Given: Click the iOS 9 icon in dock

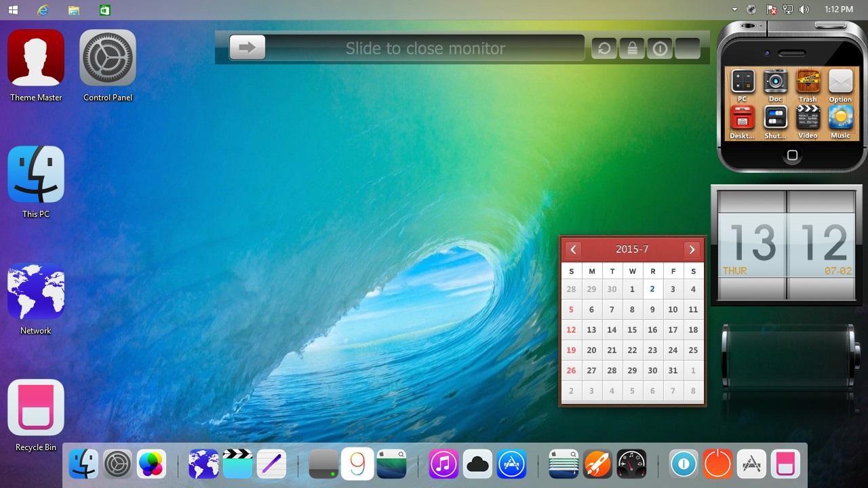Looking at the screenshot, I should pyautogui.click(x=357, y=464).
